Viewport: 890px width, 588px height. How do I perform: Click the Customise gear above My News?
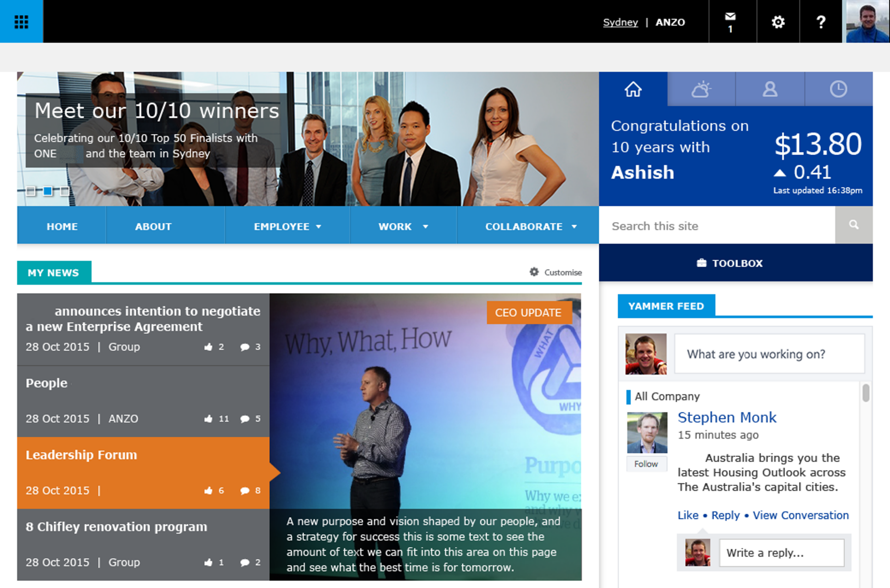coord(535,272)
